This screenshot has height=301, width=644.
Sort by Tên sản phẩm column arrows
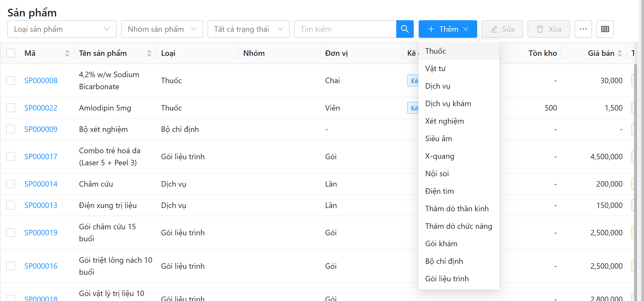pyautogui.click(x=149, y=53)
